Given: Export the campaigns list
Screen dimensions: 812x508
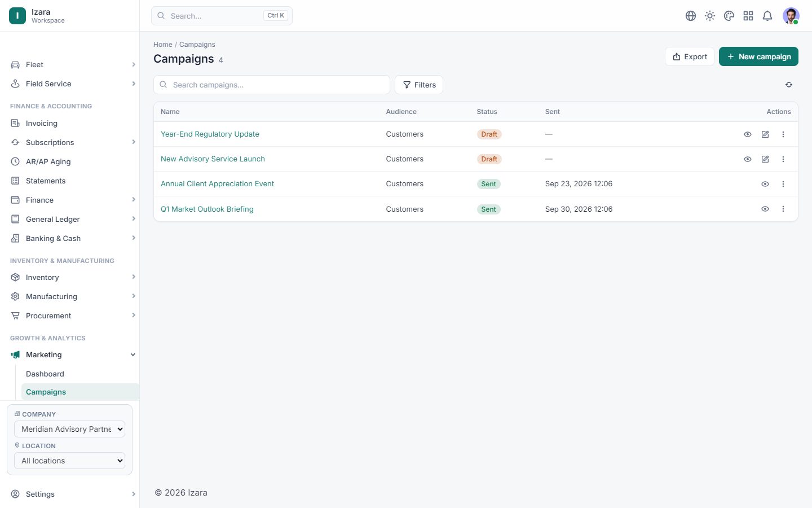Looking at the screenshot, I should click(690, 56).
